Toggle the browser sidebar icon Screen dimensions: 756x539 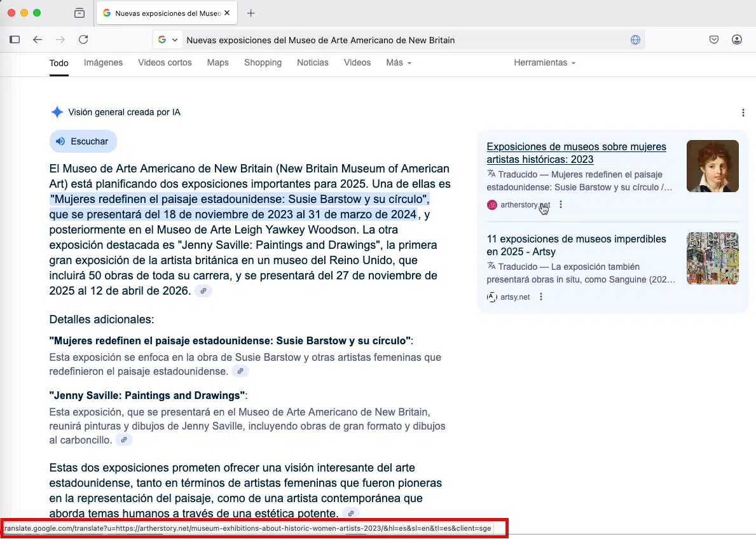15,39
